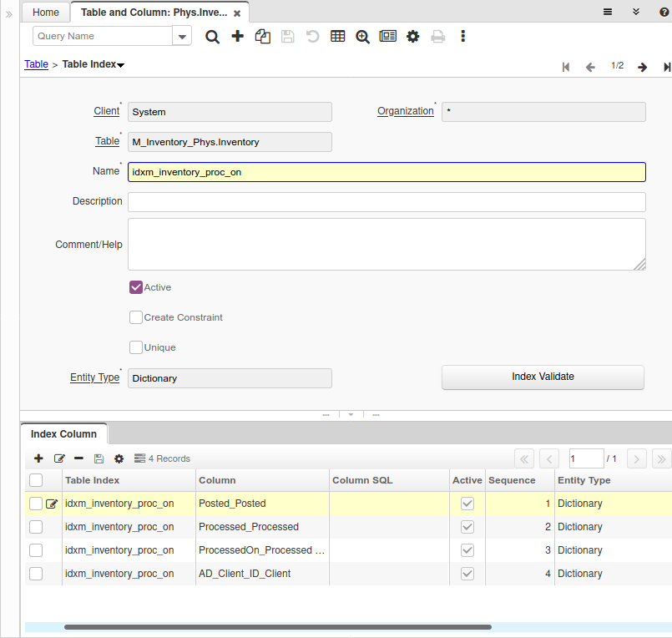Enable the Create Constraint checkbox
This screenshot has width=672, height=638.
click(136, 317)
